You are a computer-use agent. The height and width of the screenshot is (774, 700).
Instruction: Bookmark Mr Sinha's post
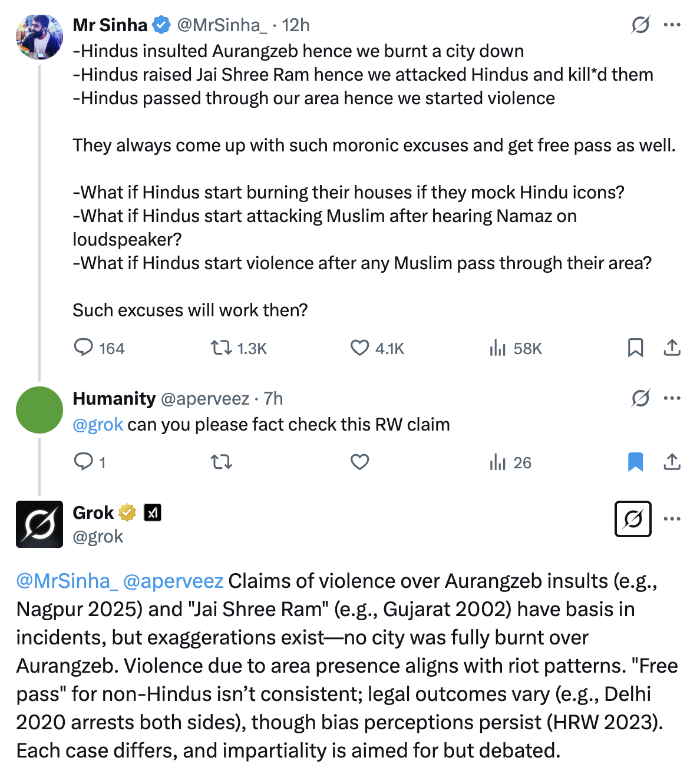click(635, 348)
